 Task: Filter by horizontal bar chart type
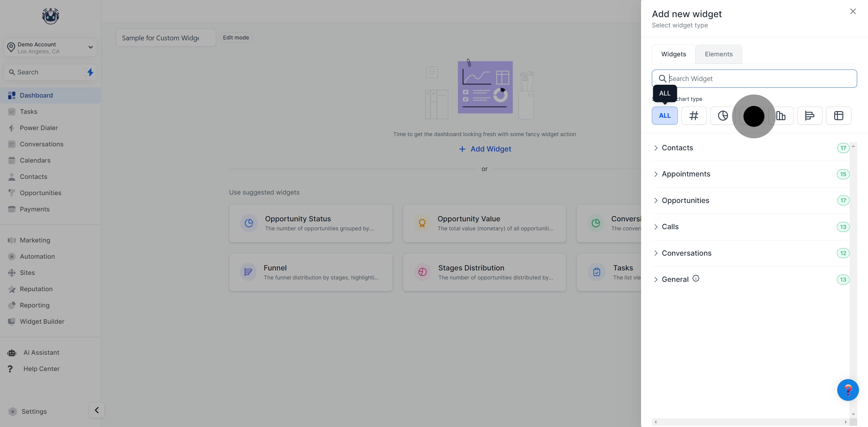click(x=810, y=116)
